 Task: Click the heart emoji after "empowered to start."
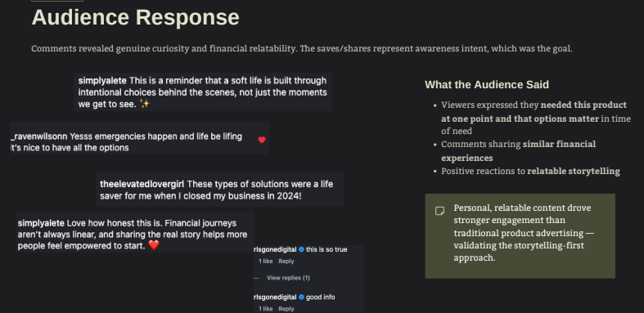153,245
